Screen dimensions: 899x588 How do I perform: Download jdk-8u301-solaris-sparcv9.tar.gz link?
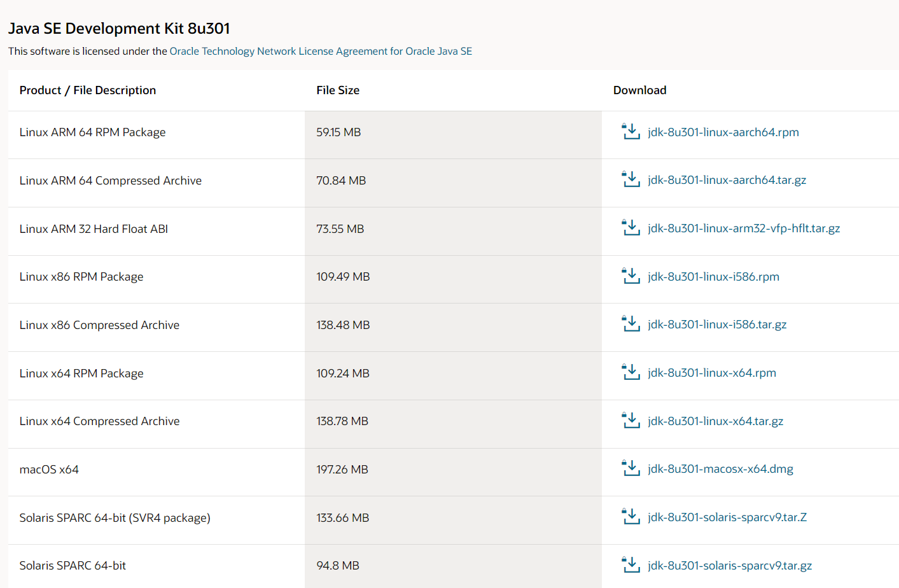click(x=730, y=565)
